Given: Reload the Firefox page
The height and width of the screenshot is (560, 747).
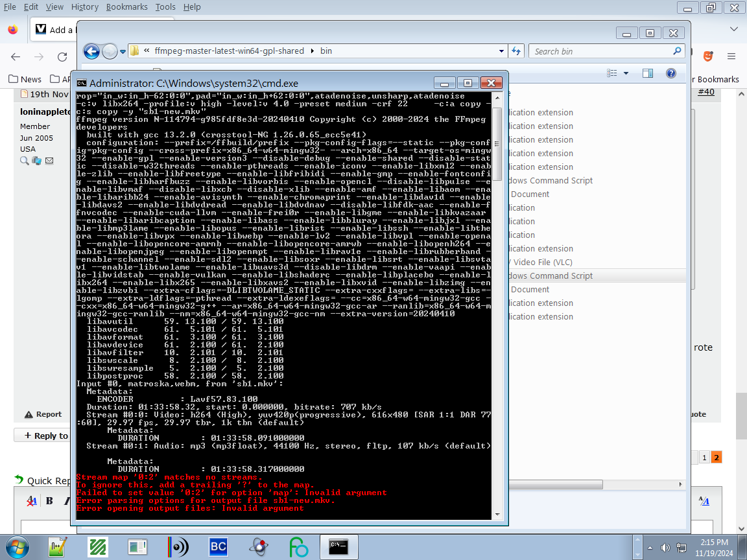Looking at the screenshot, I should click(62, 57).
